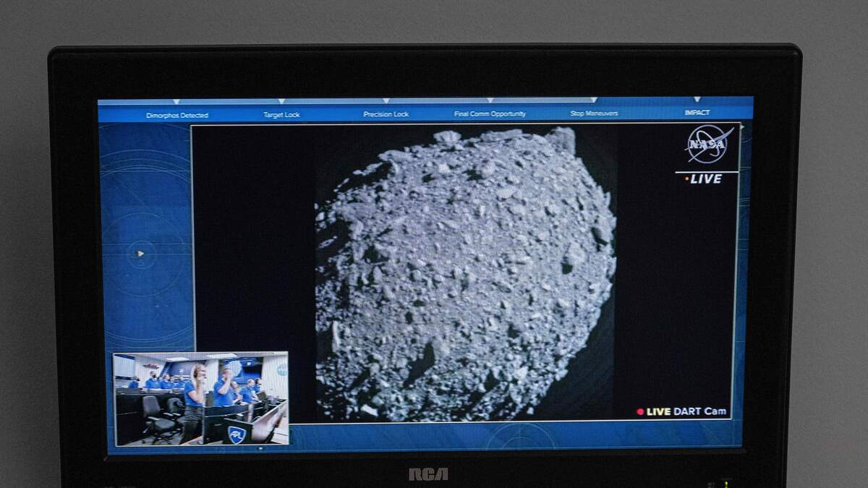Click the triangle marker above Target Lock
Screen dimensions: 868x488
click(x=281, y=101)
